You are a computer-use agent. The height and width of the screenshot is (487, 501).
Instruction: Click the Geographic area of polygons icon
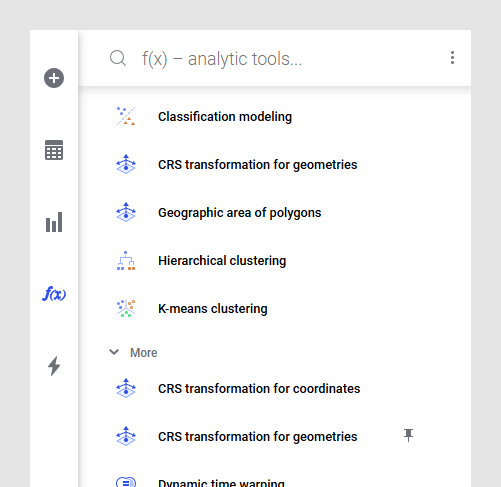(126, 212)
